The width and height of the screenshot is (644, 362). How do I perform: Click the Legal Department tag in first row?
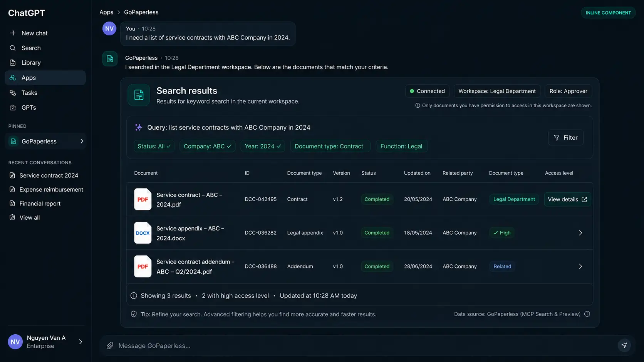pyautogui.click(x=514, y=199)
